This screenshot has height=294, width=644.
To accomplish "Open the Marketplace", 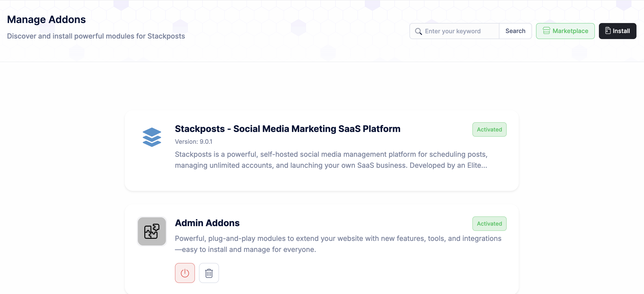I will (565, 31).
